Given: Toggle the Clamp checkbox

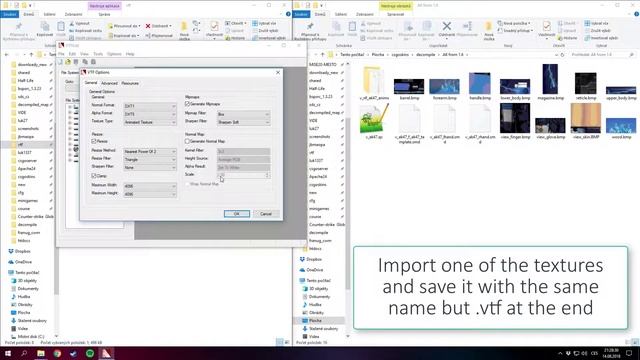Looking at the screenshot, I should coord(94,176).
